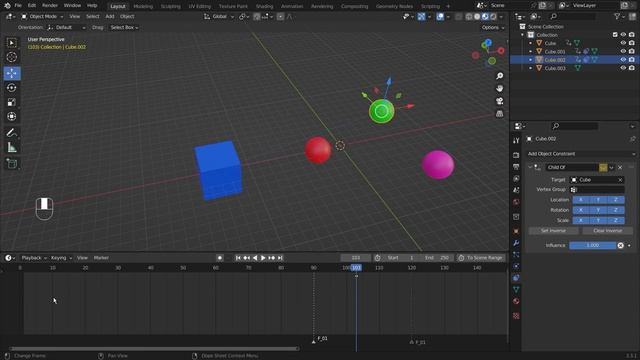
Task: Open the Keying dropdown in timeline
Action: (x=61, y=258)
